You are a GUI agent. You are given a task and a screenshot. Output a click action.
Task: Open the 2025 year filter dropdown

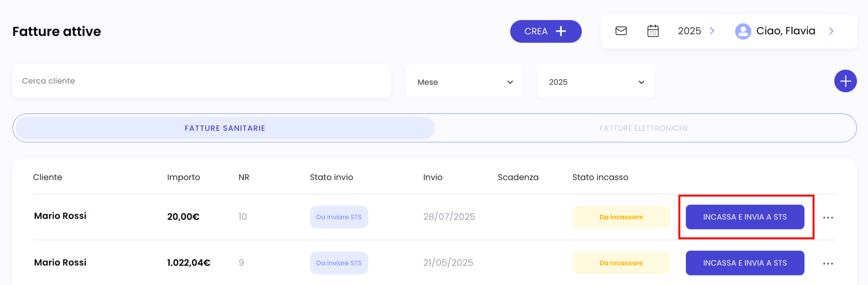[596, 81]
